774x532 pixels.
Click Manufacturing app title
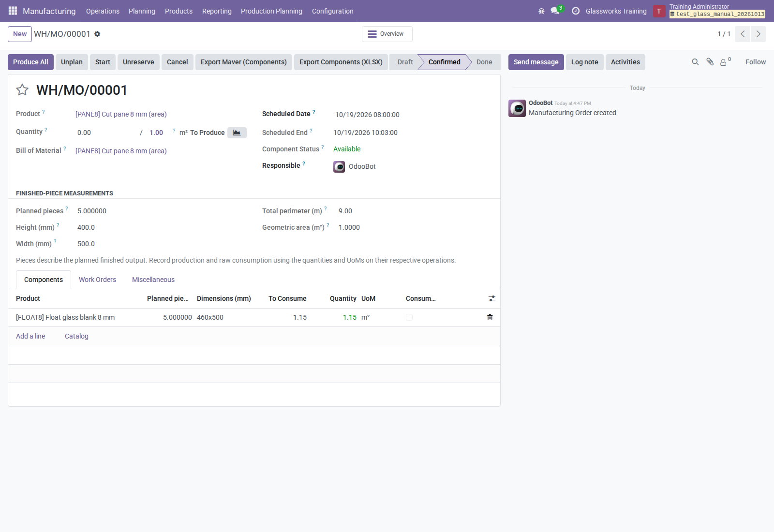(49, 11)
